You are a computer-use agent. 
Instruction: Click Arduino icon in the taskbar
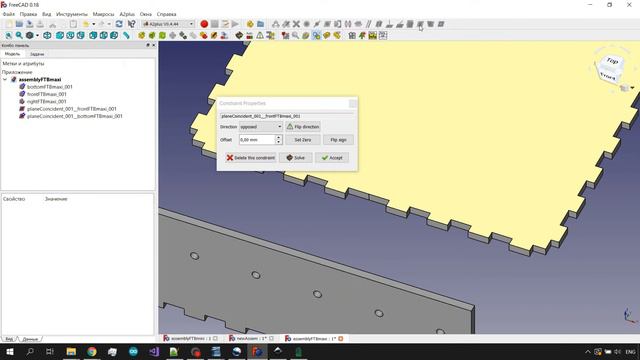[133, 351]
